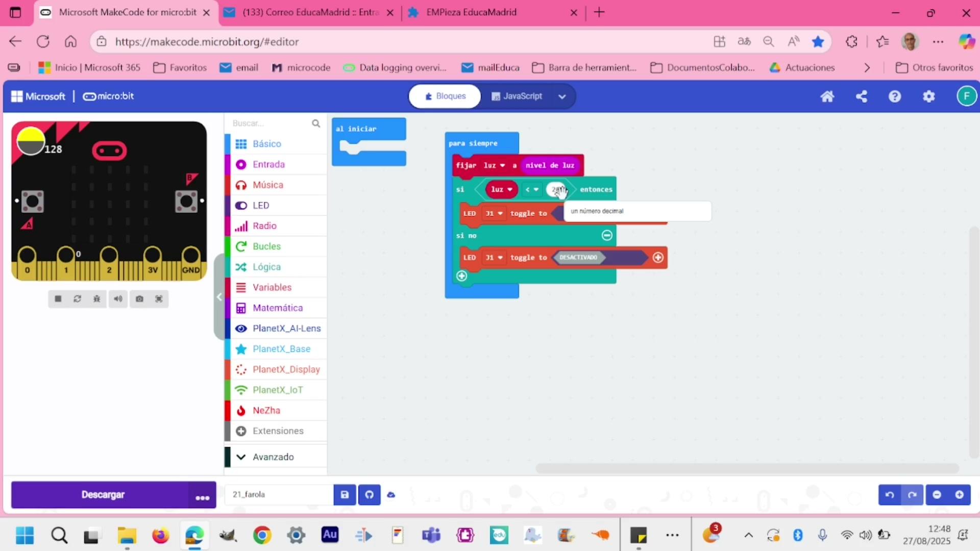Switch editor to Bloques view
The height and width of the screenshot is (551, 980).
pyautogui.click(x=445, y=96)
